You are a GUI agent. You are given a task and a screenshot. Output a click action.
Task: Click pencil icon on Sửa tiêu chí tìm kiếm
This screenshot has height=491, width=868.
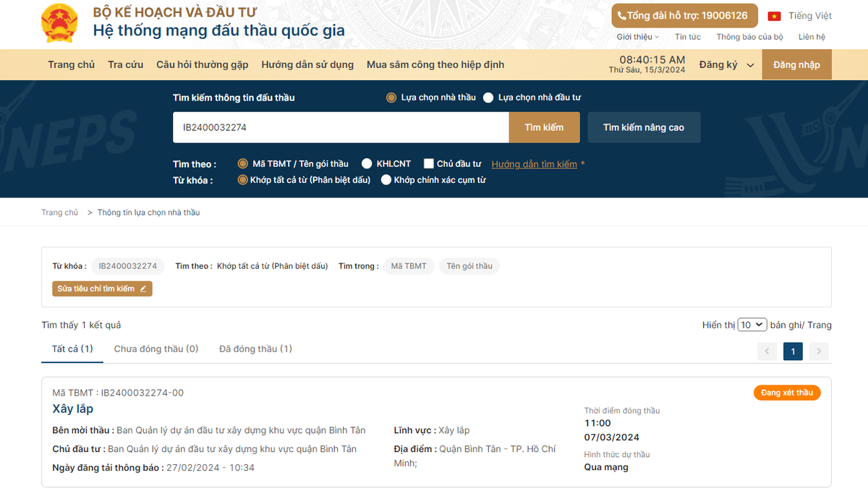coord(143,289)
